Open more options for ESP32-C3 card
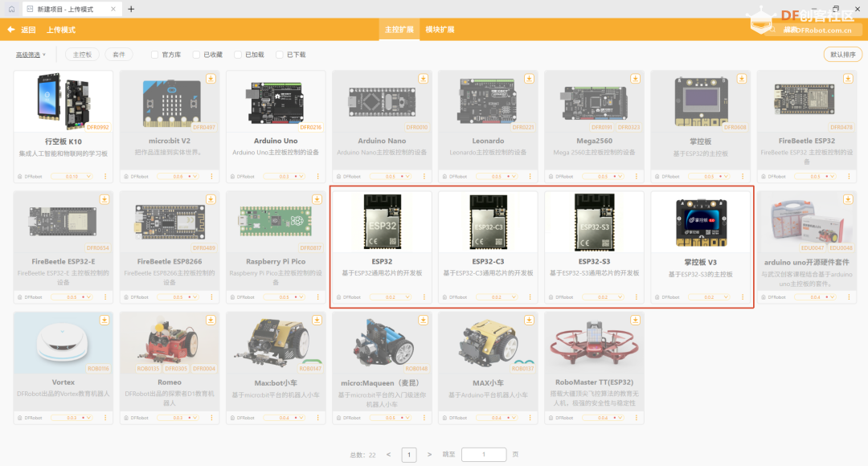Viewport: 868px width, 466px height. pos(530,297)
